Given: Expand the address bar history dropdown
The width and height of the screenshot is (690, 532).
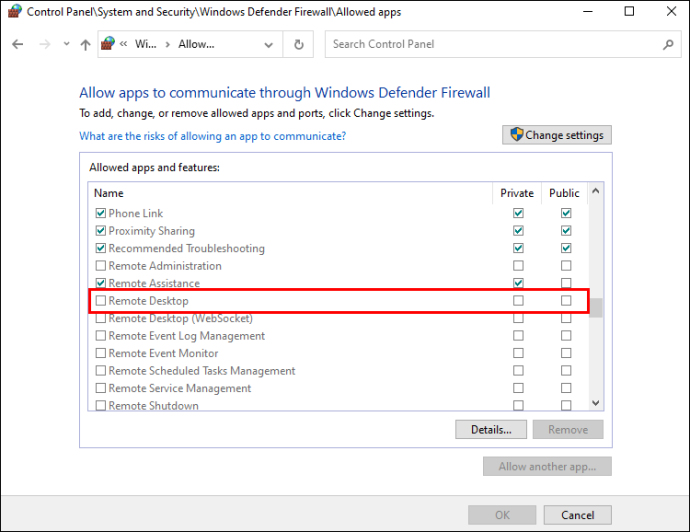Looking at the screenshot, I should click(x=268, y=44).
